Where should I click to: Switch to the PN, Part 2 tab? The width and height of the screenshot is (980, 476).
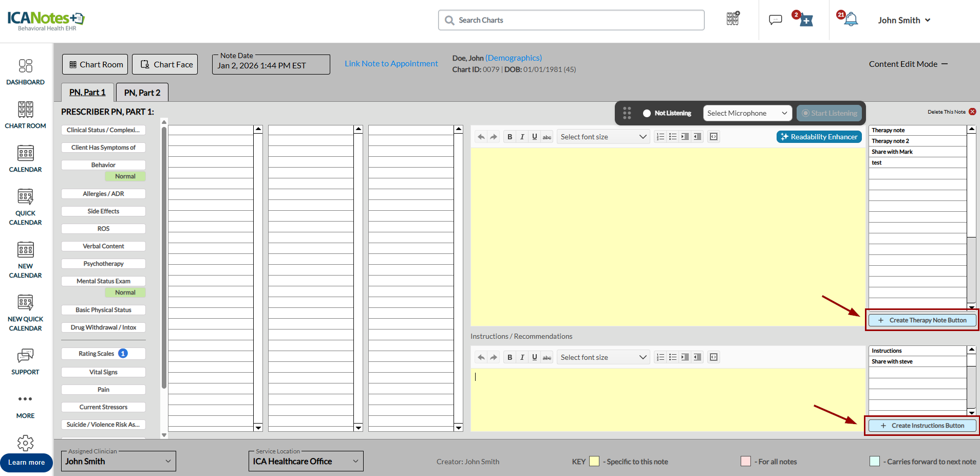click(142, 93)
